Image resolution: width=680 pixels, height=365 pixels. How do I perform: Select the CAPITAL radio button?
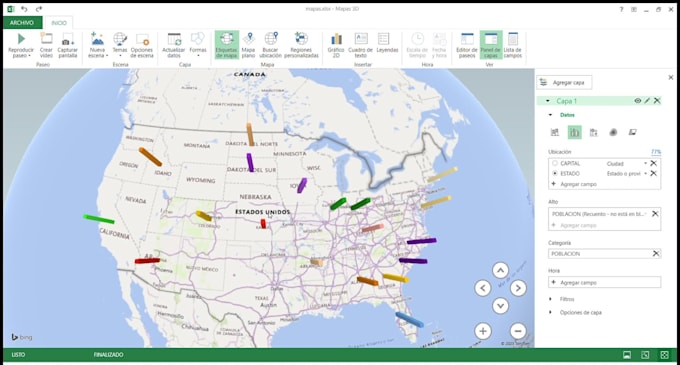coord(555,163)
